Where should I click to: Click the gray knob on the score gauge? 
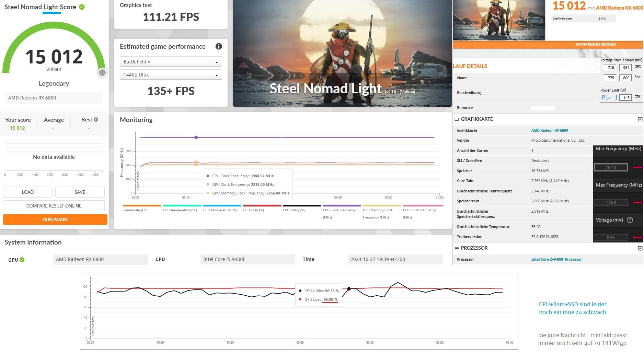tap(102, 73)
